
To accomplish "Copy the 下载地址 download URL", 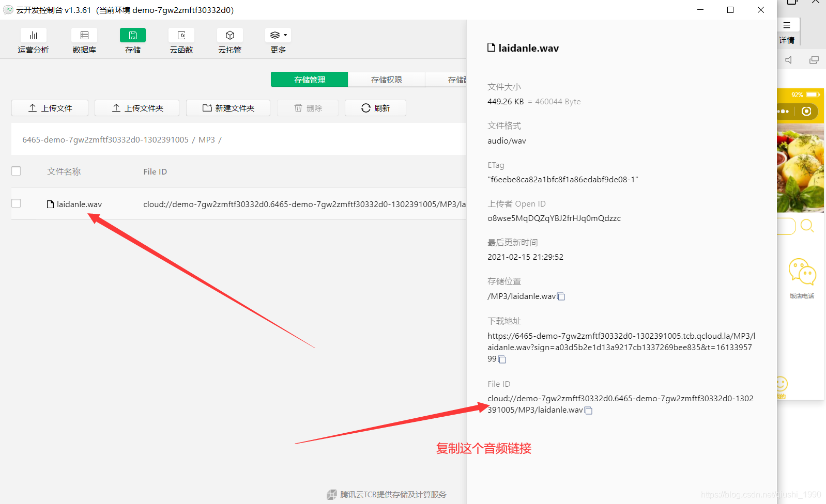I will click(x=502, y=359).
